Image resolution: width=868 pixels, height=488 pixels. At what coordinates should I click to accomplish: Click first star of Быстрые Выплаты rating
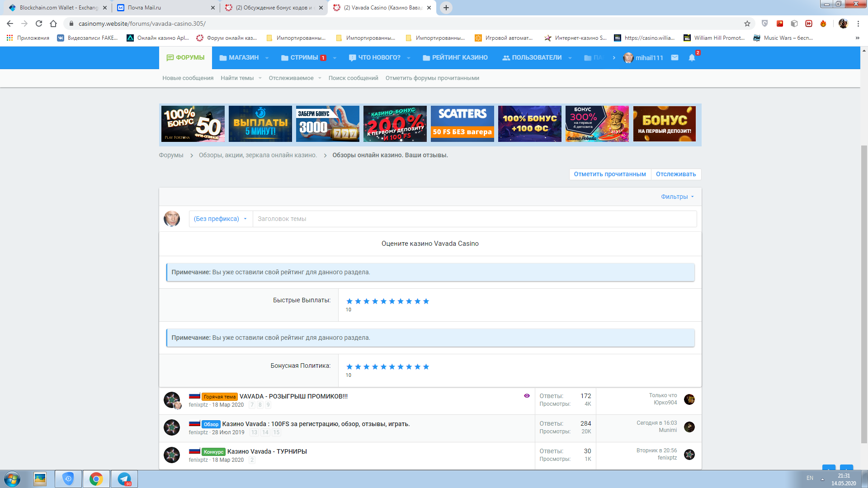(x=349, y=301)
